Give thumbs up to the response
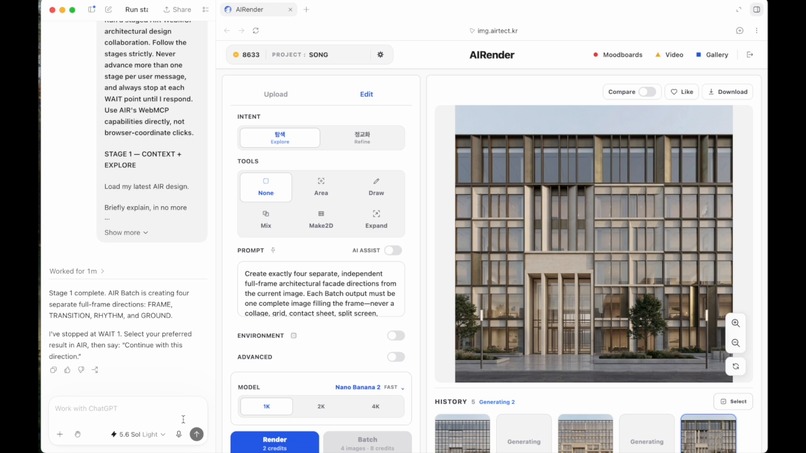806x453 pixels. [x=67, y=370]
